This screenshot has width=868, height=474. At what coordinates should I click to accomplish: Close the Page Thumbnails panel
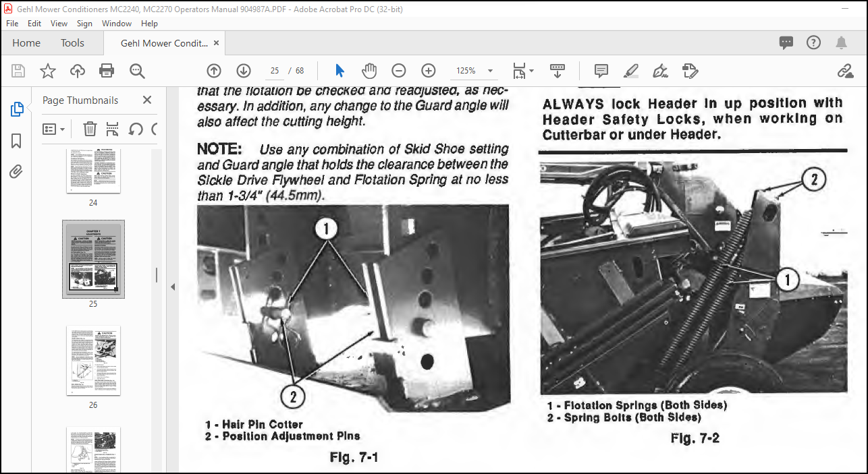[x=147, y=100]
